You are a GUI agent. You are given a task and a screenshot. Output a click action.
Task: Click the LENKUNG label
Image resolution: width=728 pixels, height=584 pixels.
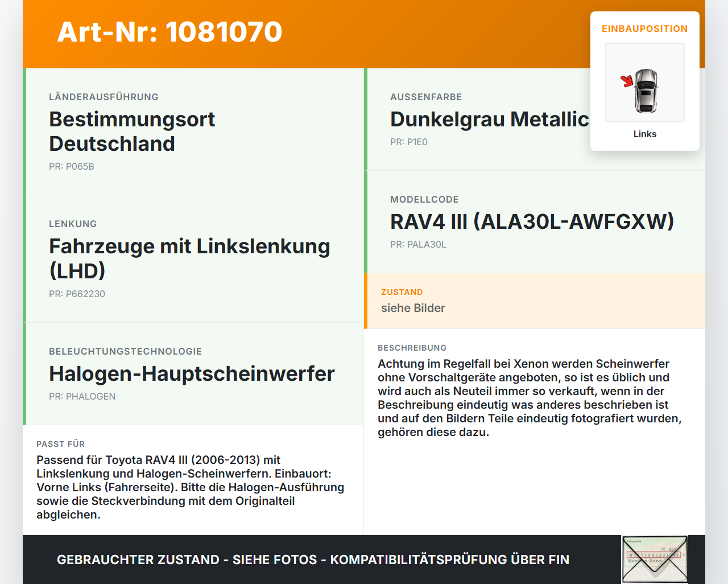pos(73,224)
